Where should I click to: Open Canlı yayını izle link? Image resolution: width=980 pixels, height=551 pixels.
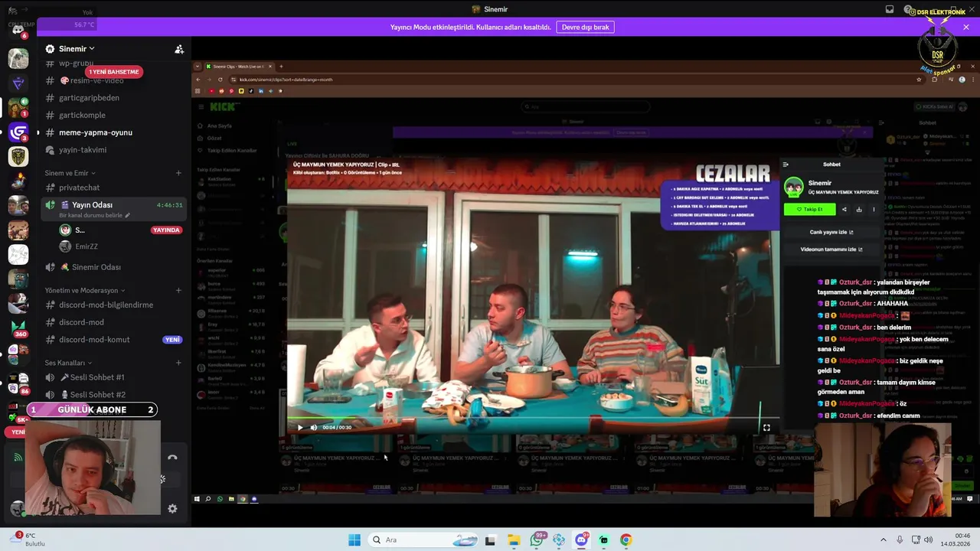pyautogui.click(x=831, y=232)
